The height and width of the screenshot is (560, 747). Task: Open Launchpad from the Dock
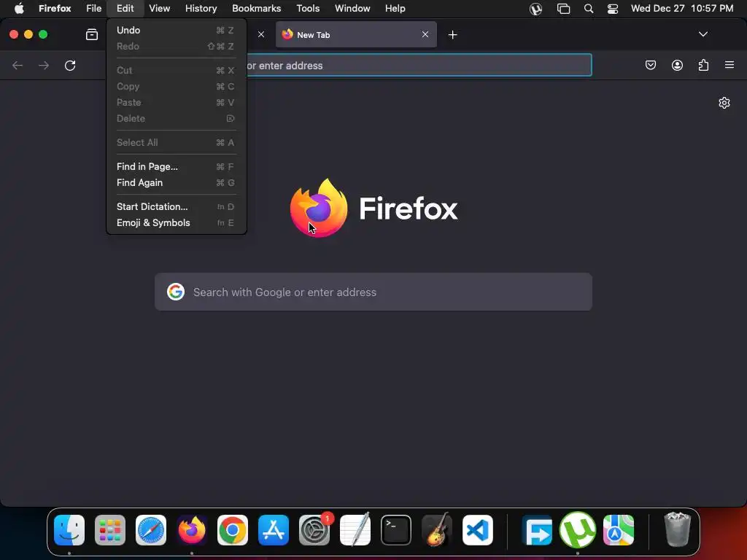click(x=110, y=530)
